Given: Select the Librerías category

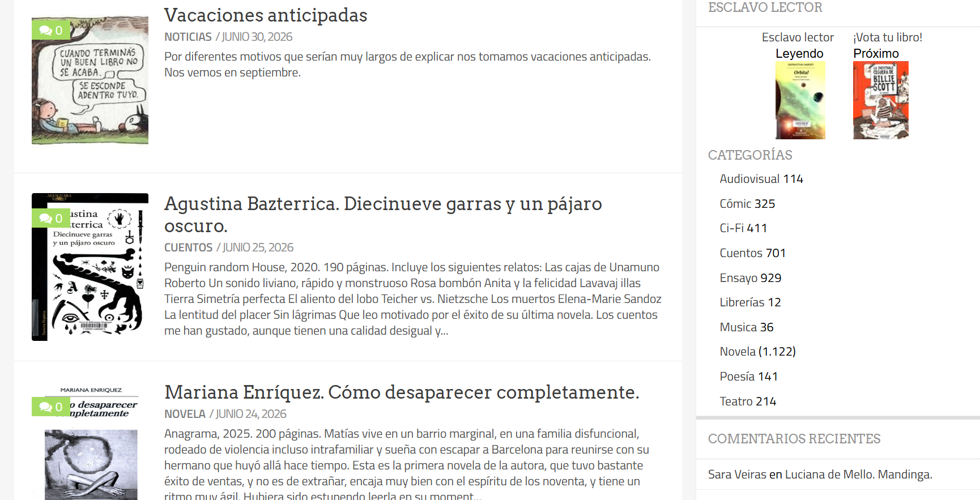Looking at the screenshot, I should coord(742,302).
